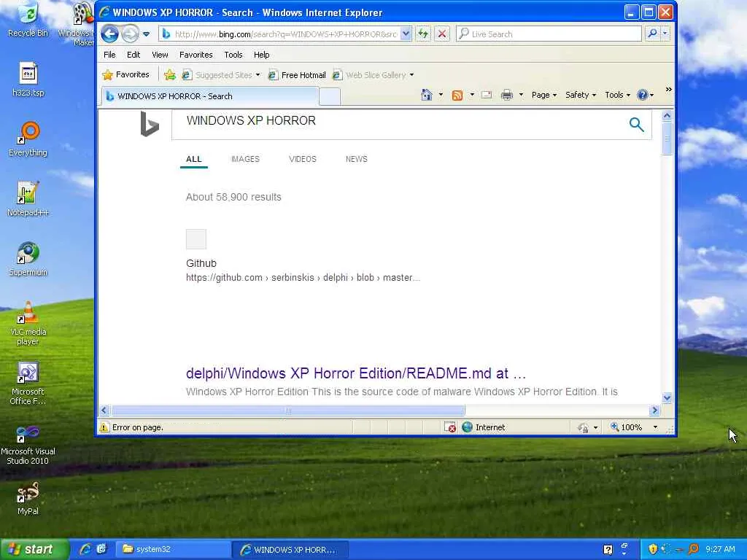The height and width of the screenshot is (560, 747).
Task: Open a new blank tab
Action: click(x=329, y=96)
